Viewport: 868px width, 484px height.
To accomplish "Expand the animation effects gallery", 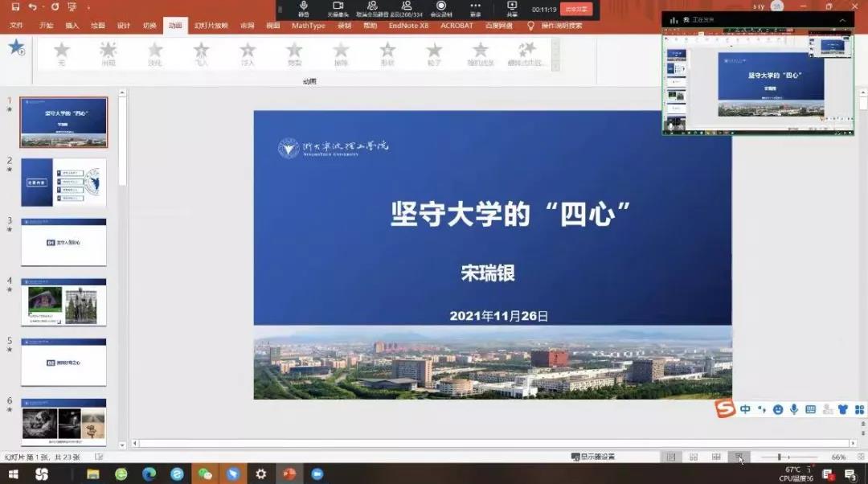I will coord(555,67).
